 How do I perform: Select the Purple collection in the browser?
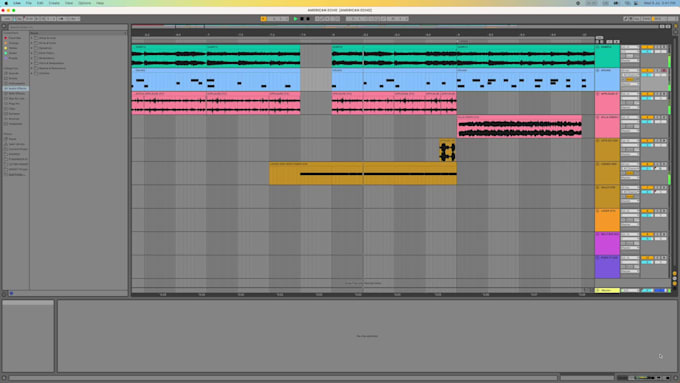click(x=13, y=58)
